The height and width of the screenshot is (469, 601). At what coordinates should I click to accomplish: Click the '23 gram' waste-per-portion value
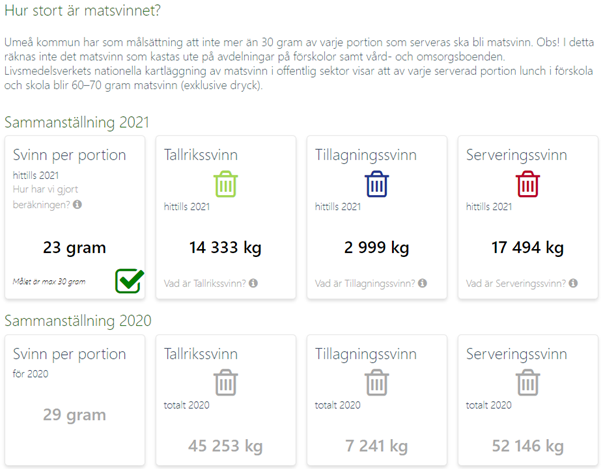(x=74, y=248)
